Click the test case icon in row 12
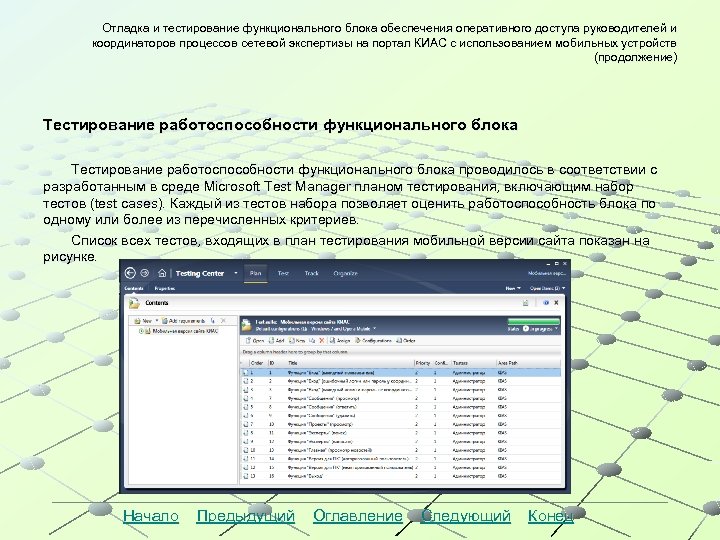 pyautogui.click(x=246, y=467)
